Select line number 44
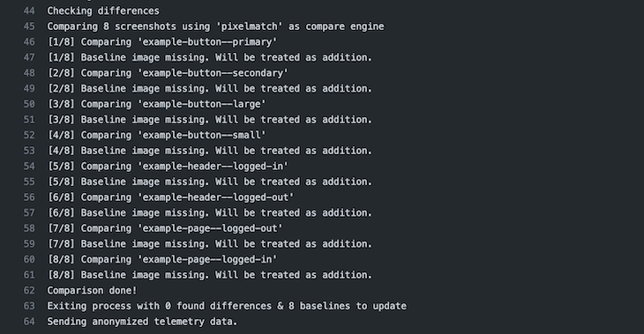 29,11
